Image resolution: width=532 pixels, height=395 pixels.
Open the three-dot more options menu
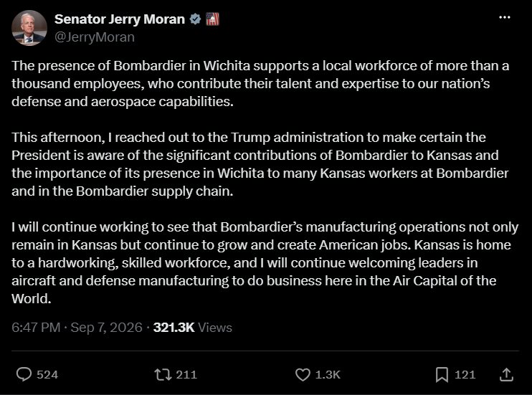pos(505,17)
